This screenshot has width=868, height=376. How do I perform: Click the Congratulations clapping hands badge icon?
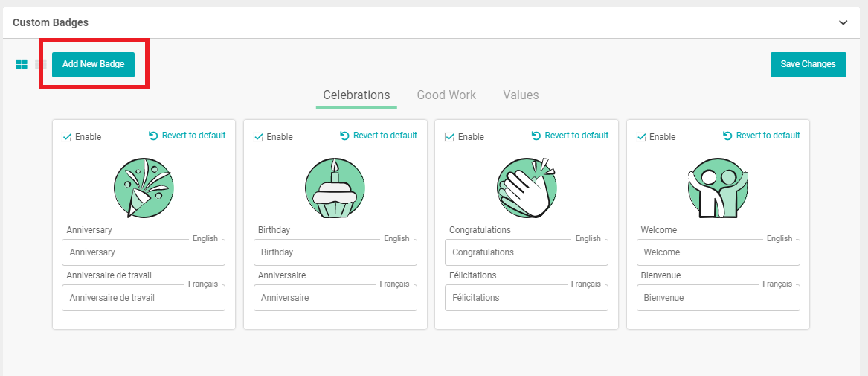click(527, 188)
